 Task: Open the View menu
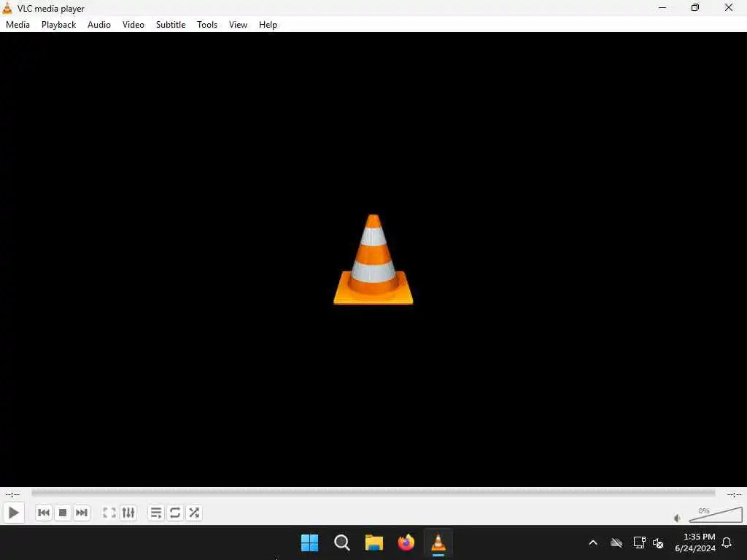239,25
